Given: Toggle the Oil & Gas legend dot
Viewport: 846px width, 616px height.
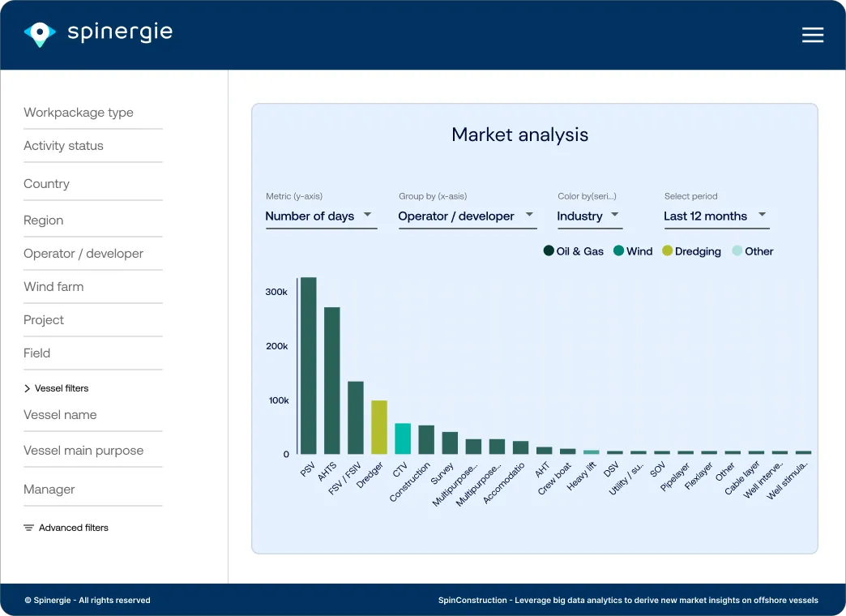Looking at the screenshot, I should pyautogui.click(x=549, y=250).
